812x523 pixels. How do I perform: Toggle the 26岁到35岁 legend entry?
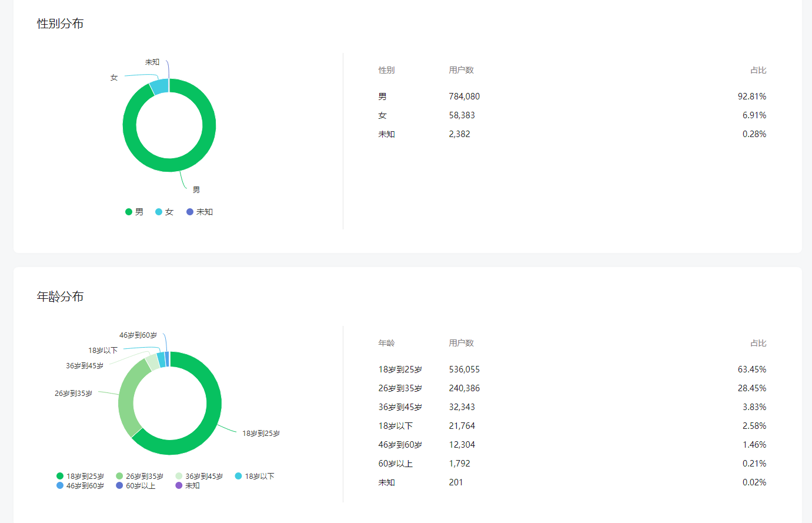point(139,477)
